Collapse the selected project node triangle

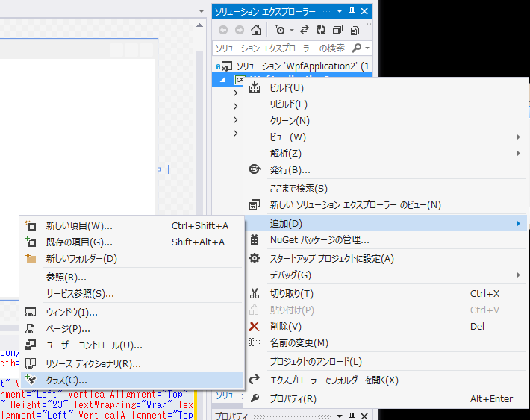(x=222, y=80)
